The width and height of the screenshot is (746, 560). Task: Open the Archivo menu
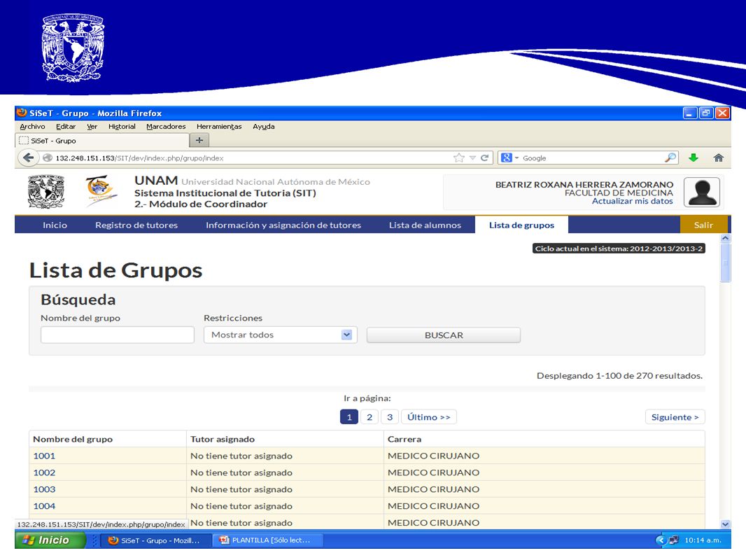32,127
